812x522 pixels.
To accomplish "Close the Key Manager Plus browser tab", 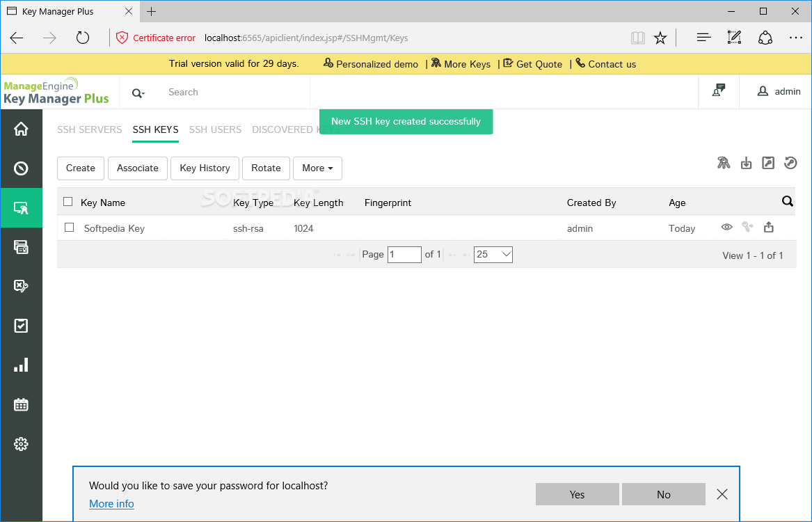I will click(x=129, y=11).
